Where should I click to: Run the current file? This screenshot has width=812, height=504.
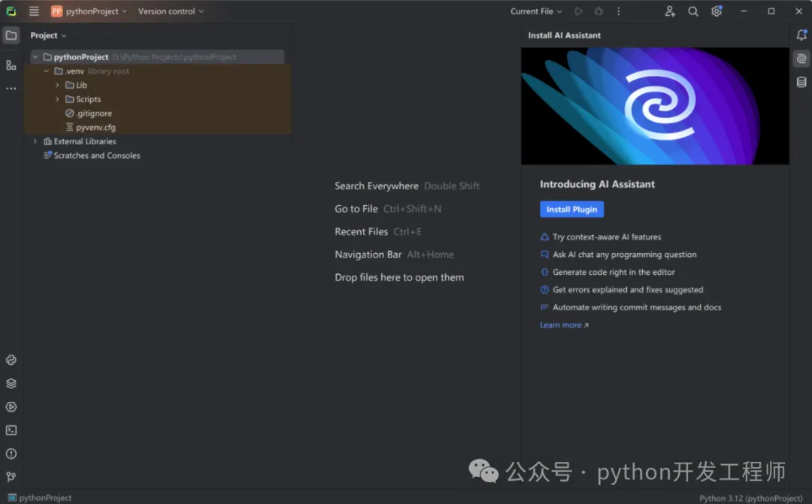coord(578,11)
